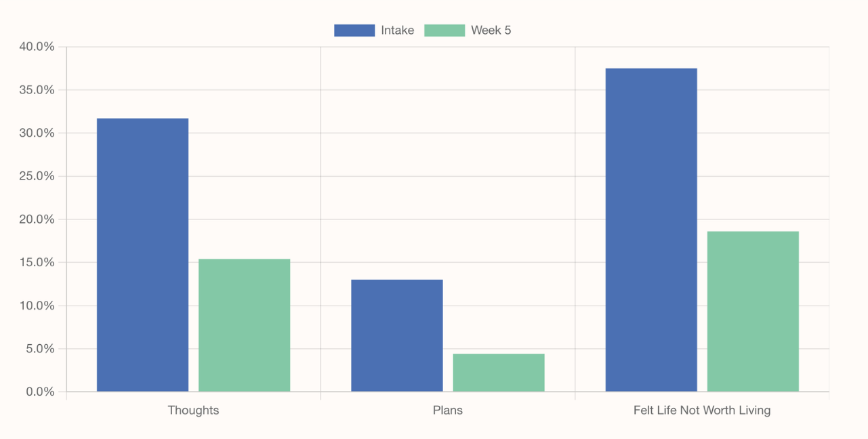Click the 10.0% y-axis tick label
Image resolution: width=868 pixels, height=439 pixels.
[37, 306]
